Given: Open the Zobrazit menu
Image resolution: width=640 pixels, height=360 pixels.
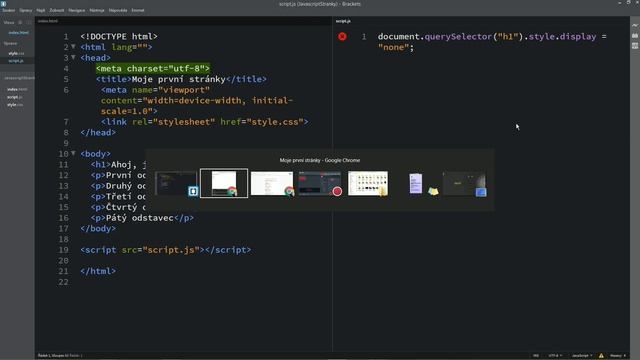Looking at the screenshot, I should pyautogui.click(x=57, y=10).
